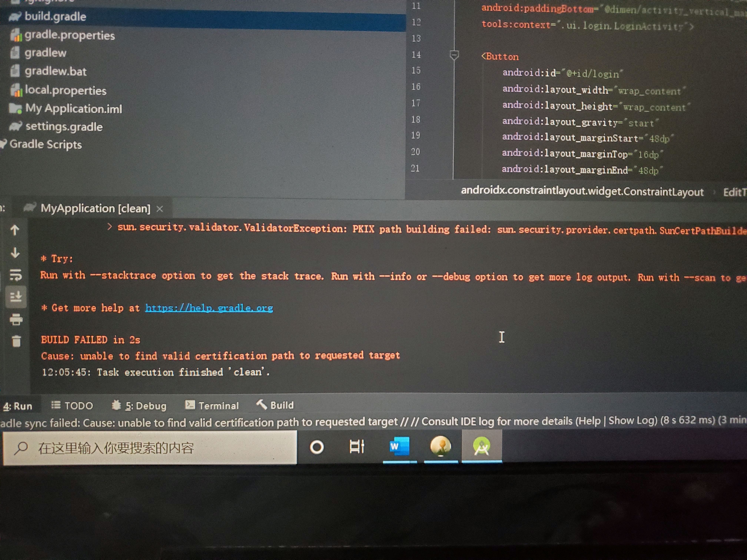The height and width of the screenshot is (560, 747).
Task: Open the orange avatar taskbar app
Action: pos(441,447)
